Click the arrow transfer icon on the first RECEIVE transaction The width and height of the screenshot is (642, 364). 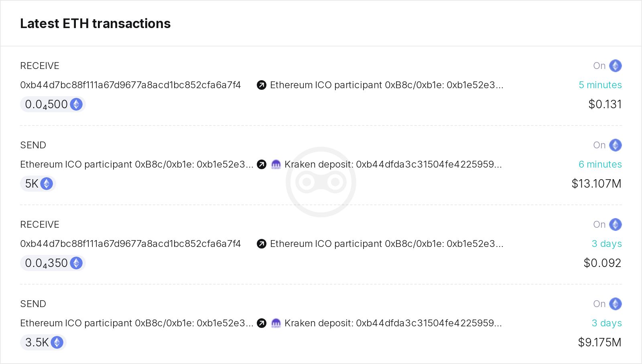click(x=262, y=85)
